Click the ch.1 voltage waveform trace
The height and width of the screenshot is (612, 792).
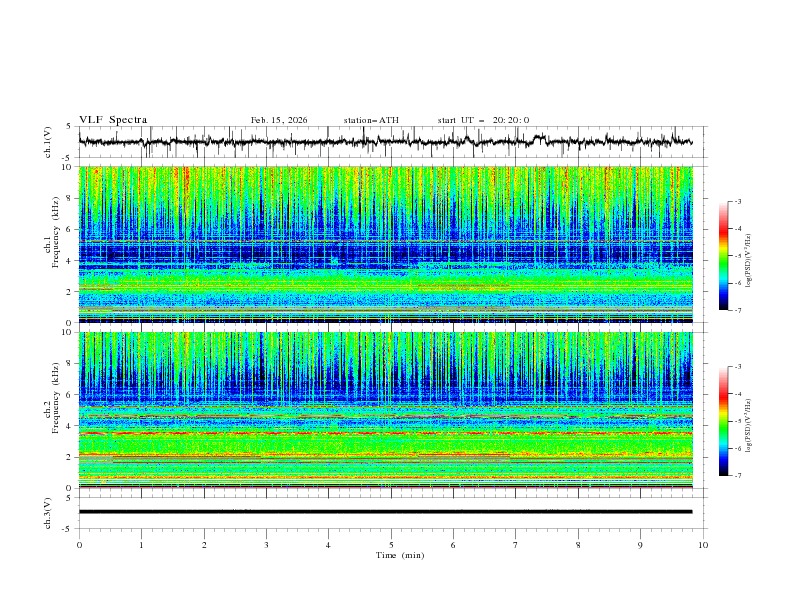tap(385, 142)
